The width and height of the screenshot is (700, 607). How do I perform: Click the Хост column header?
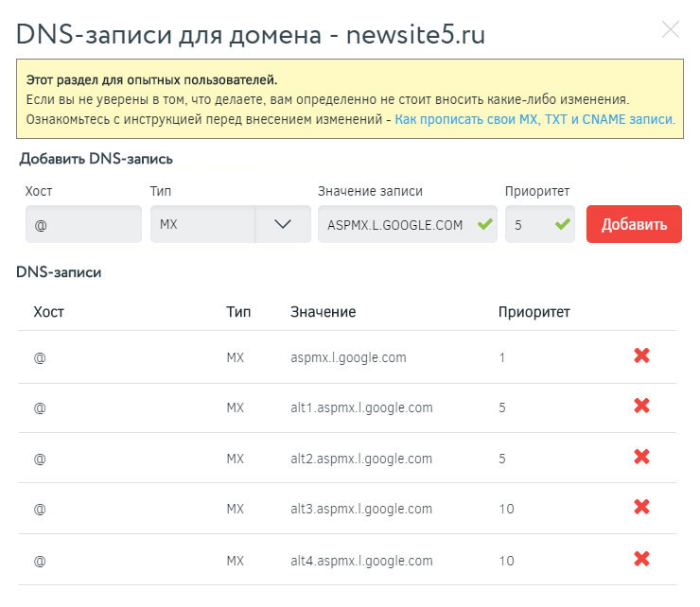tap(48, 312)
